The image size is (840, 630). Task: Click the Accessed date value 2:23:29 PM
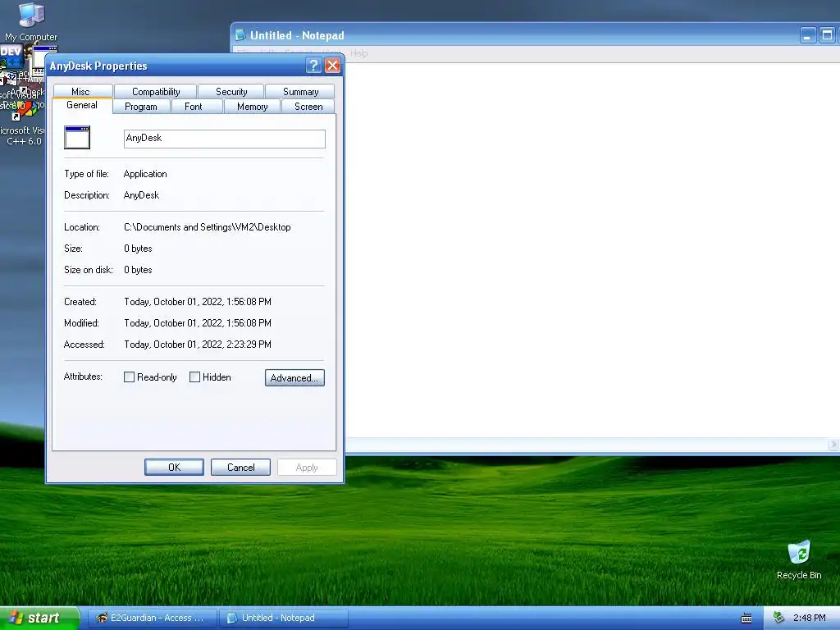pos(198,345)
